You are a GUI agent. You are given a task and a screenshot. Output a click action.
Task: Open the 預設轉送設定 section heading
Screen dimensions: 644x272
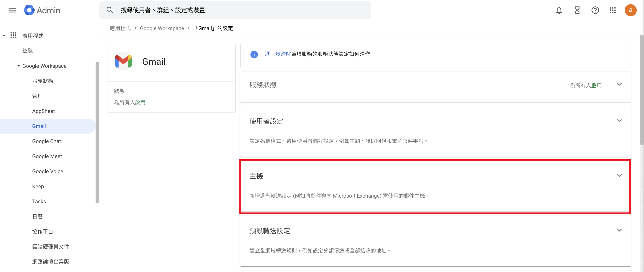click(x=270, y=231)
